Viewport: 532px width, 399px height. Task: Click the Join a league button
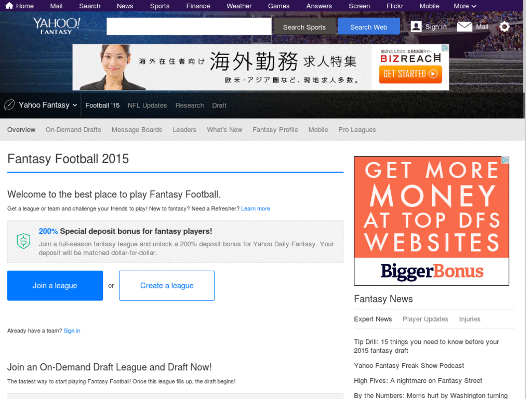[x=55, y=285]
